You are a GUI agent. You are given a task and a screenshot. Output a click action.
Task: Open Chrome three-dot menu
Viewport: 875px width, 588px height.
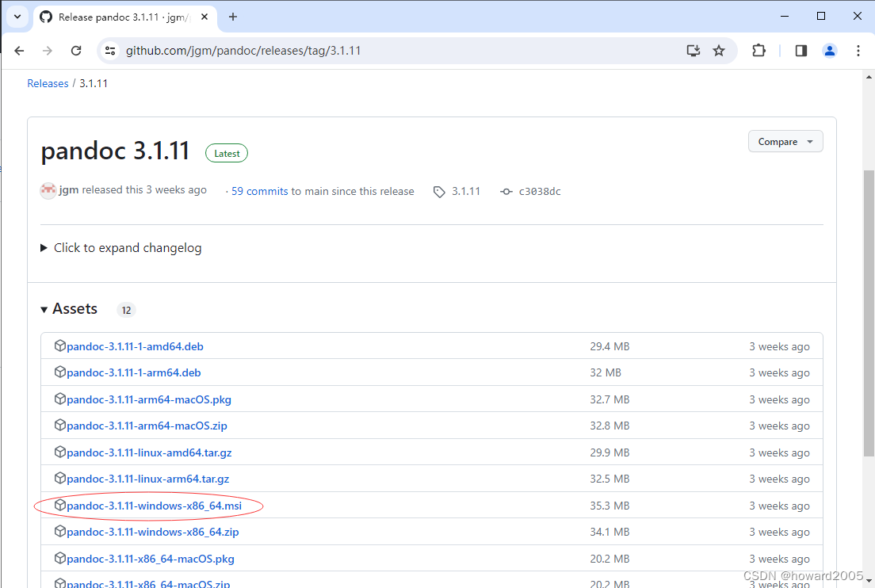[858, 51]
